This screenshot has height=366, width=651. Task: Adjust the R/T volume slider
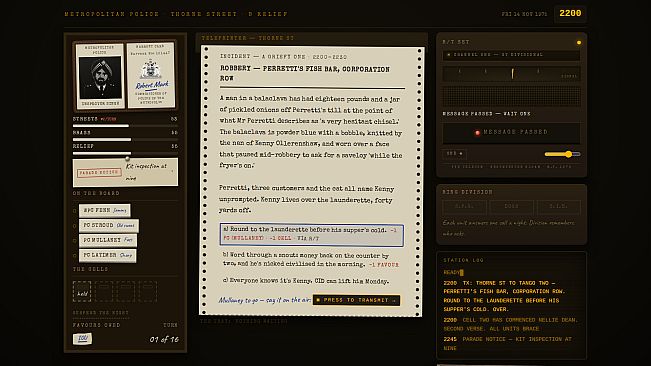click(562, 154)
